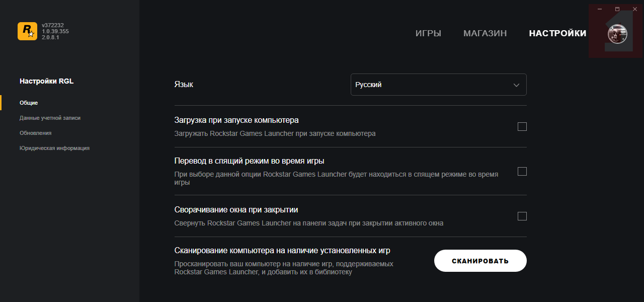
Task: Open Данные учетной записи section
Action: click(50, 118)
